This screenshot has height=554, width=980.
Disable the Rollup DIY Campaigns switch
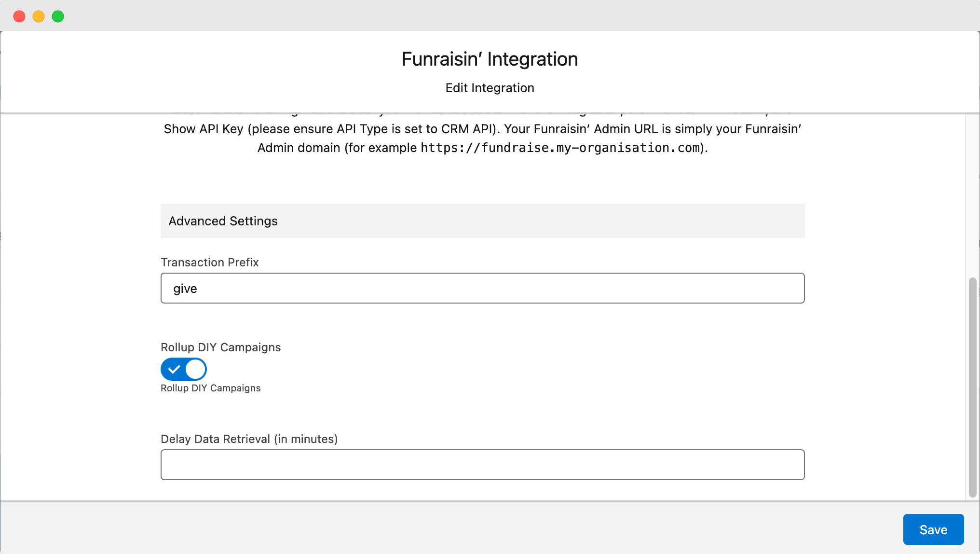(184, 369)
